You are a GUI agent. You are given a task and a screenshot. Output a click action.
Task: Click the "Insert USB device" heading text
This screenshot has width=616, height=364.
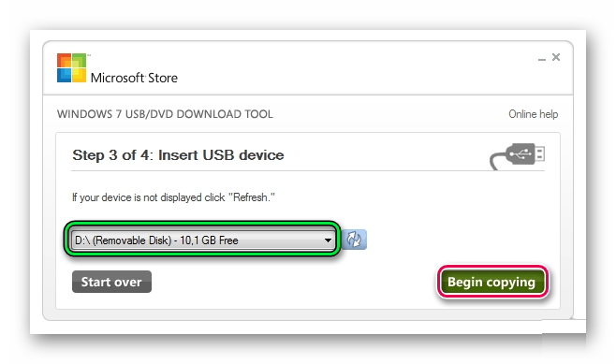tap(221, 155)
